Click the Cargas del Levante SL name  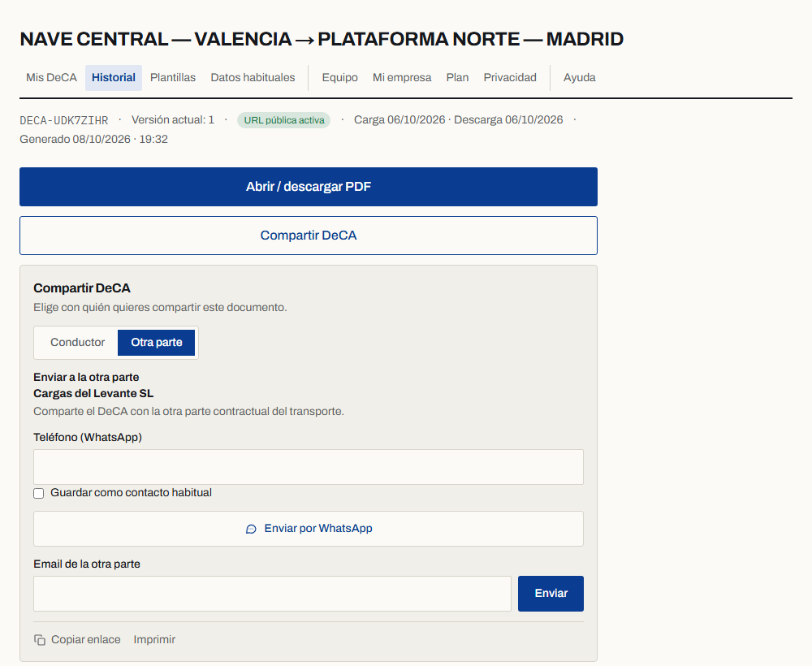click(93, 394)
